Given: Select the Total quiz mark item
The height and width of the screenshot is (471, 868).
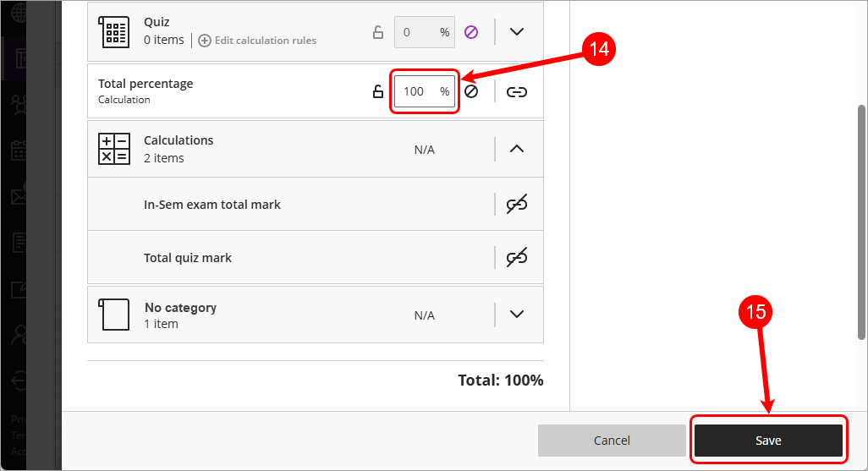Looking at the screenshot, I should [188, 258].
